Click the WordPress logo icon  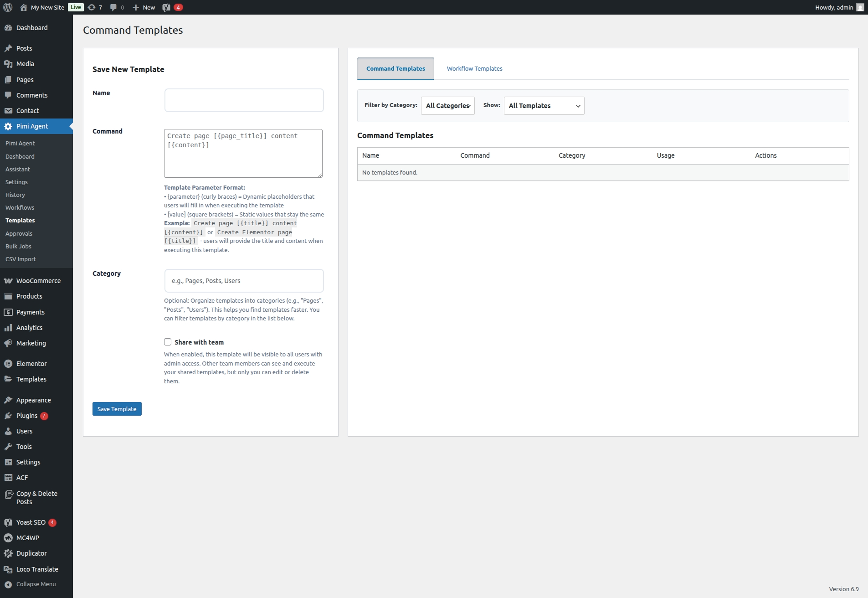click(x=8, y=7)
